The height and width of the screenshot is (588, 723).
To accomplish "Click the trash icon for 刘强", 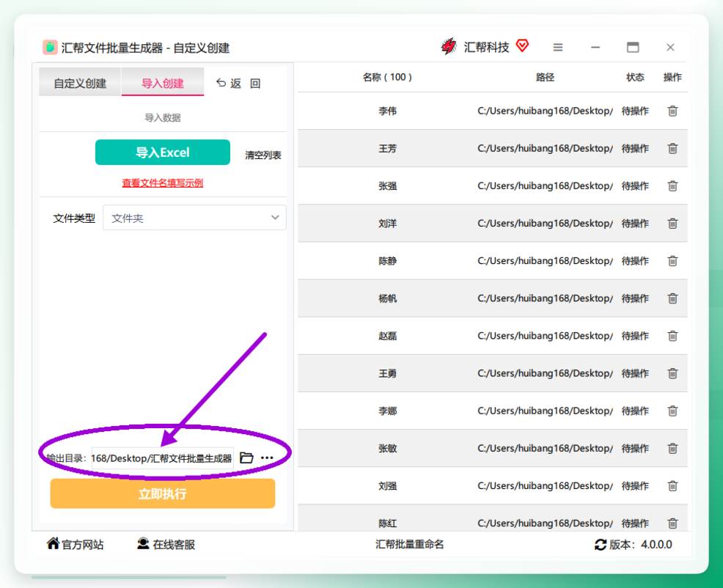I will point(672,486).
